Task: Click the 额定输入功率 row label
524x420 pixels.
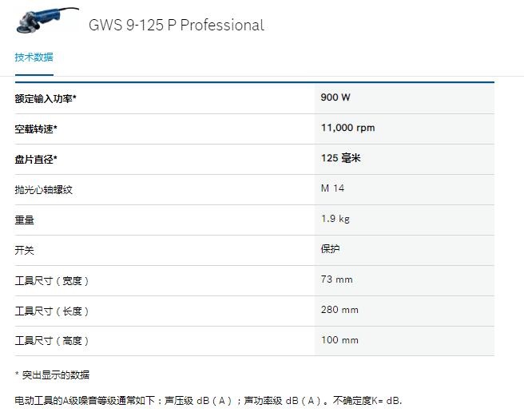Action: 46,98
